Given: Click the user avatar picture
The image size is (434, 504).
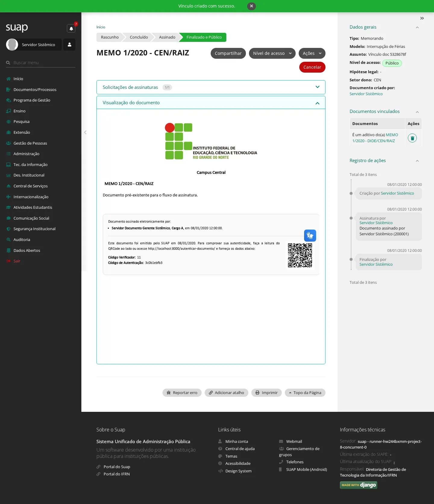Looking at the screenshot, I should pos(12,45).
